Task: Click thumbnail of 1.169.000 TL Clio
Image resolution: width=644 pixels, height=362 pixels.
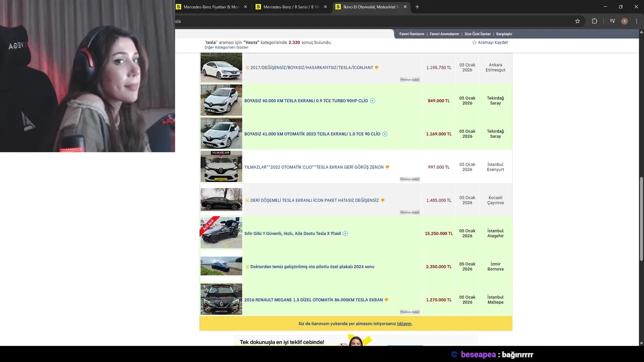Action: [x=221, y=134]
